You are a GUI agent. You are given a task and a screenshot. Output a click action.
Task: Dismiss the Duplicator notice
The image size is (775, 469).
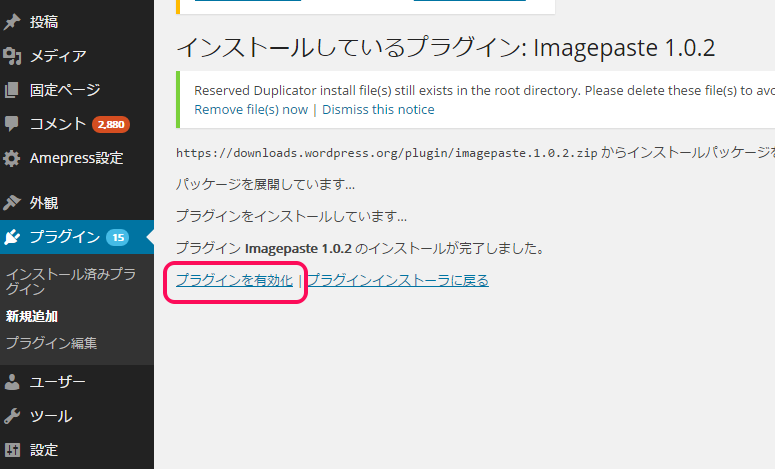click(378, 109)
